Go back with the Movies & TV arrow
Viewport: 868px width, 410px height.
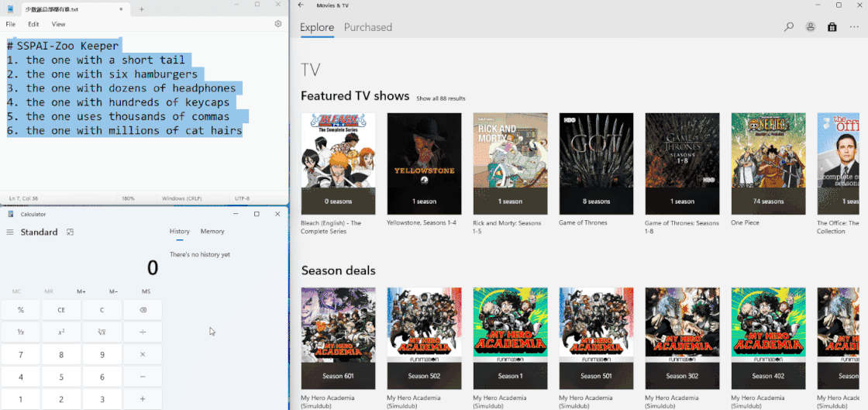301,5
